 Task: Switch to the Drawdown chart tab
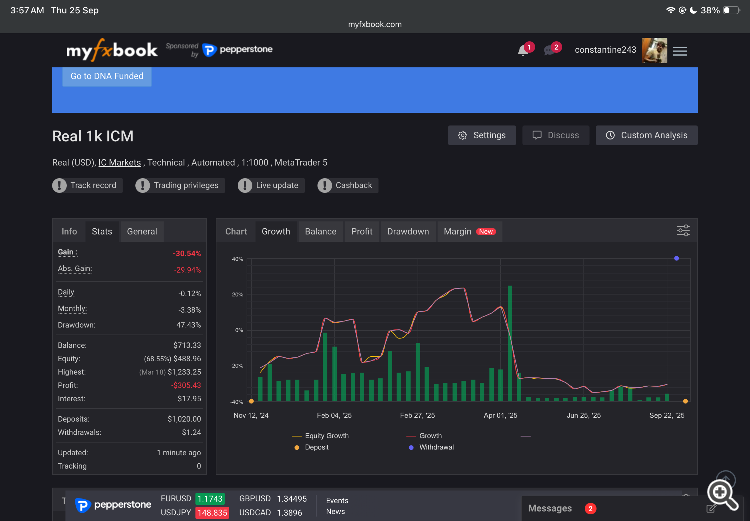click(x=408, y=232)
